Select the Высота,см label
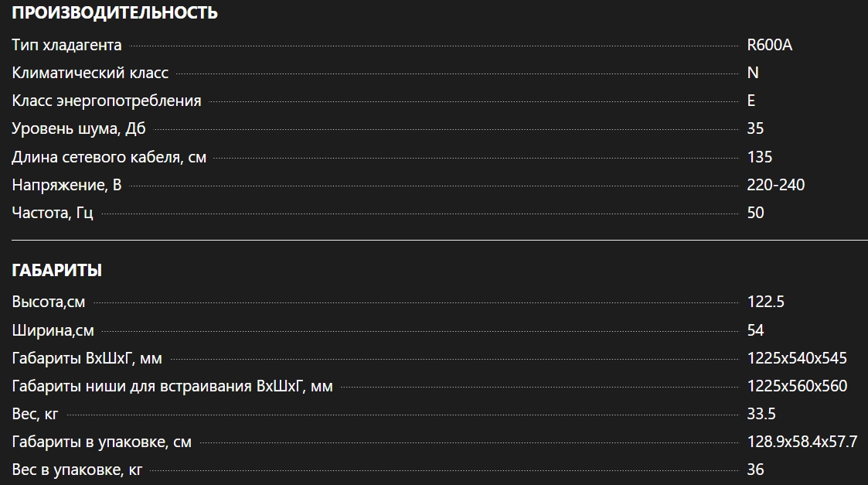The image size is (868, 485). (49, 302)
